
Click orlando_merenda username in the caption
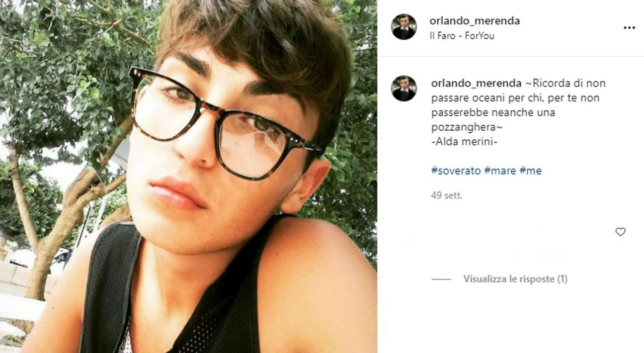(x=476, y=83)
